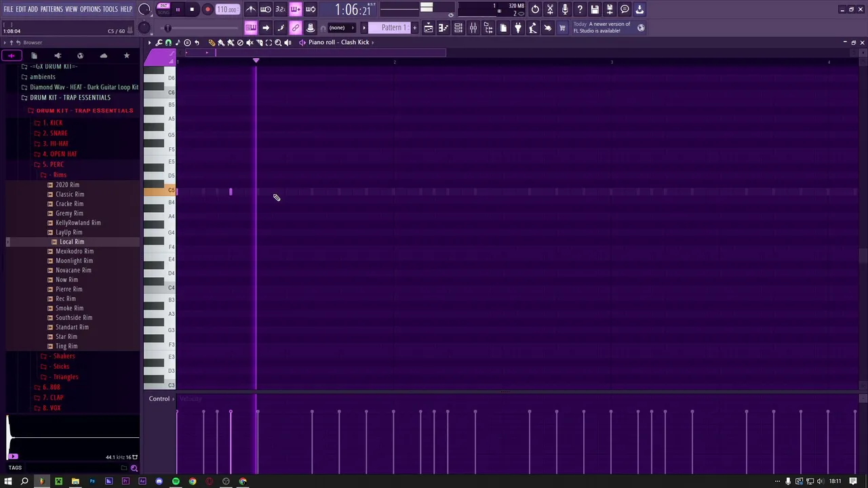Image resolution: width=868 pixels, height=488 pixels.
Task: Adjust the main pitch slider
Action: [x=167, y=28]
